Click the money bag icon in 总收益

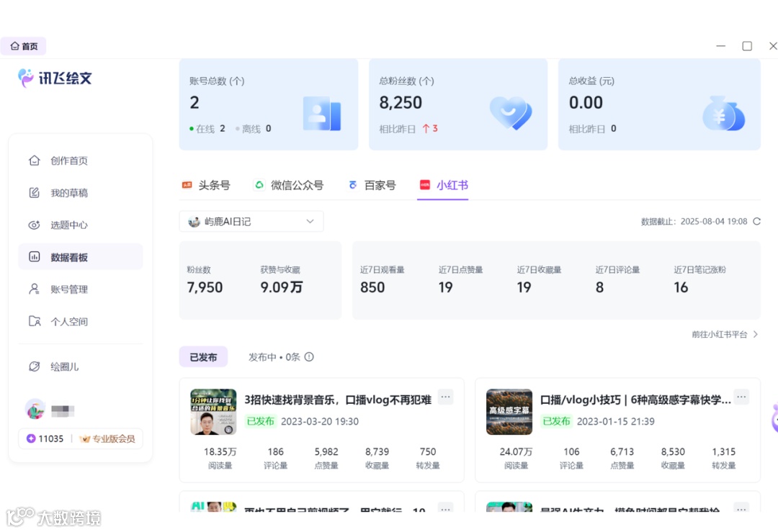[x=724, y=114]
